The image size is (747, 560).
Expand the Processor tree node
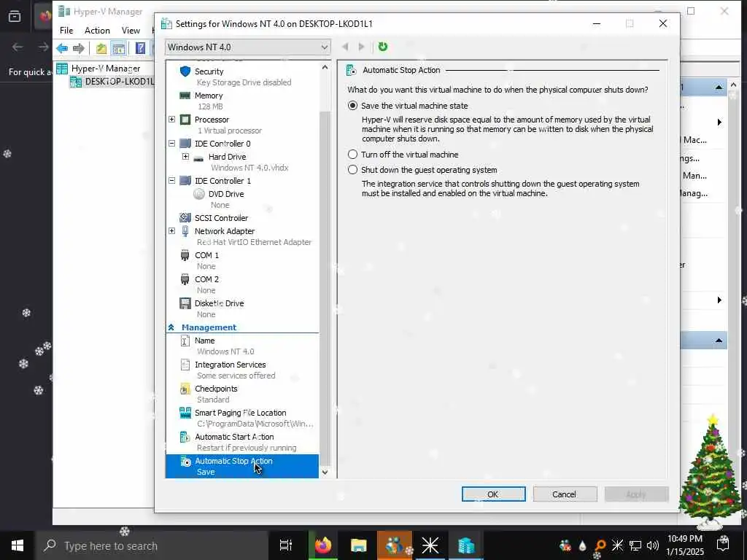(172, 120)
